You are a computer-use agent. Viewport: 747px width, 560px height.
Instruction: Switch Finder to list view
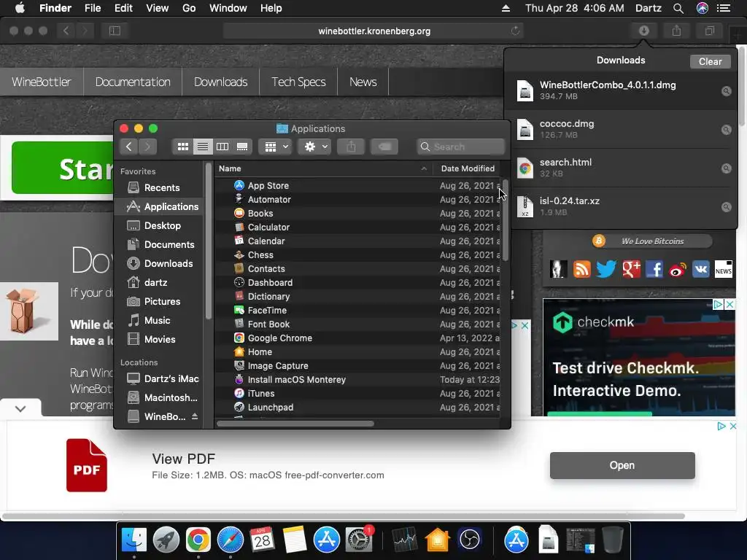coord(203,147)
